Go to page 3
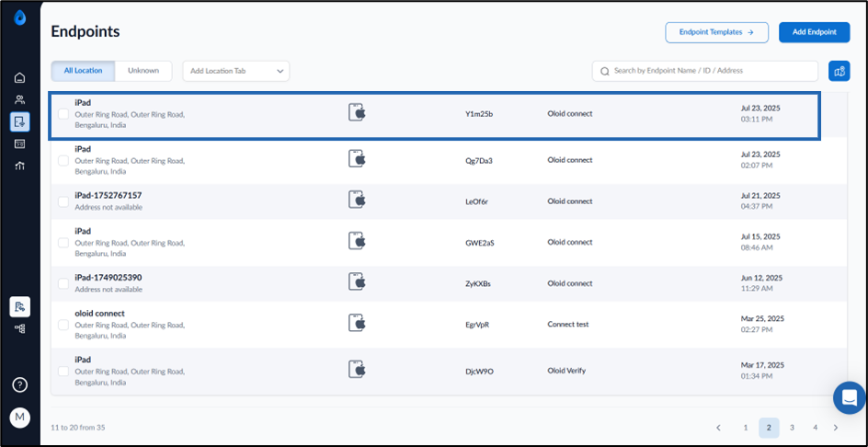The height and width of the screenshot is (447, 868). [x=793, y=428]
